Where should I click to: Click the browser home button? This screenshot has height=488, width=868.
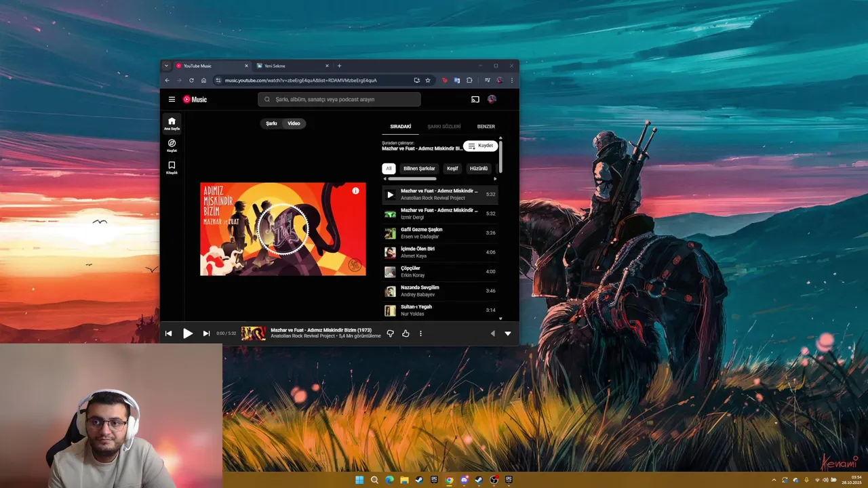pos(203,80)
